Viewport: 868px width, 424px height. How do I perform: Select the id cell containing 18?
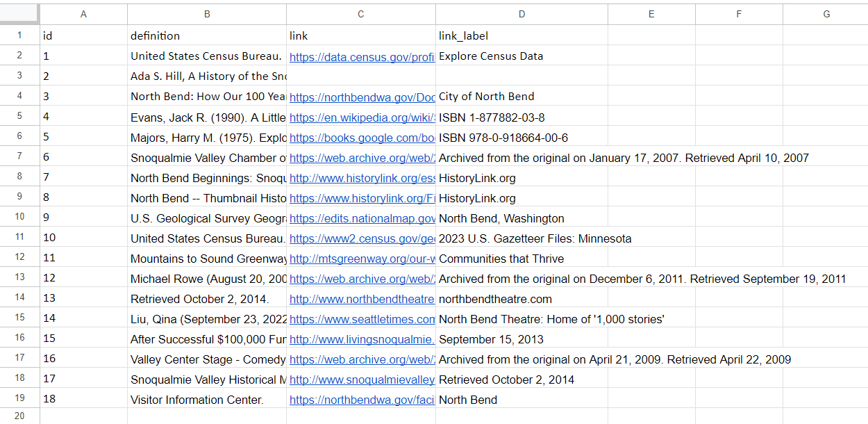(x=83, y=399)
